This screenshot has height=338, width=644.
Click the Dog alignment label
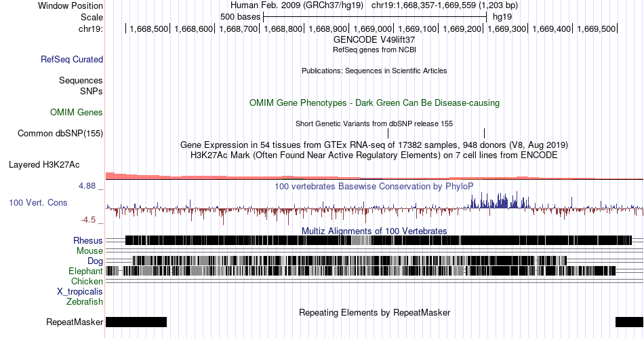[96, 261]
